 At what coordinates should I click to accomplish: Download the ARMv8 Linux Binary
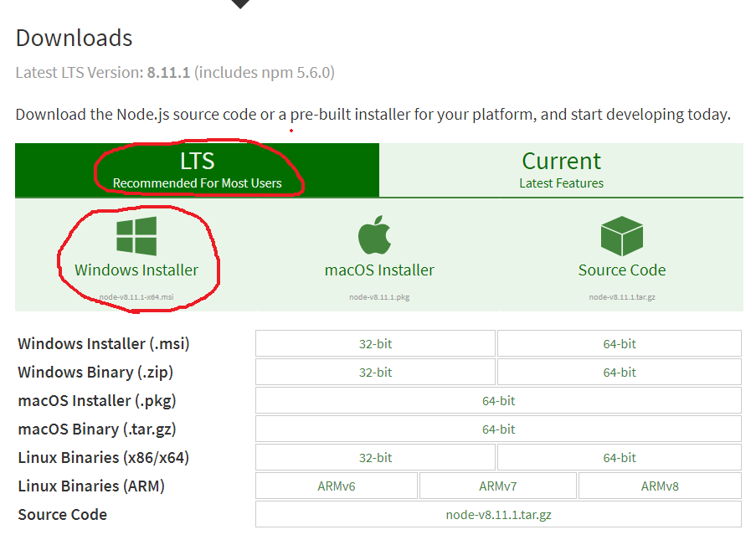(x=660, y=486)
